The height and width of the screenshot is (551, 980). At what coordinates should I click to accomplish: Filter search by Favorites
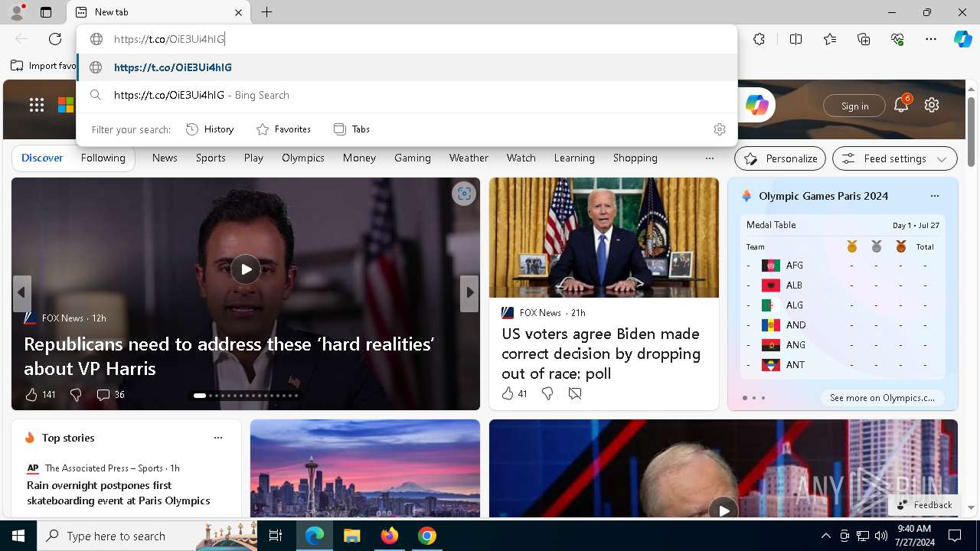click(x=283, y=129)
